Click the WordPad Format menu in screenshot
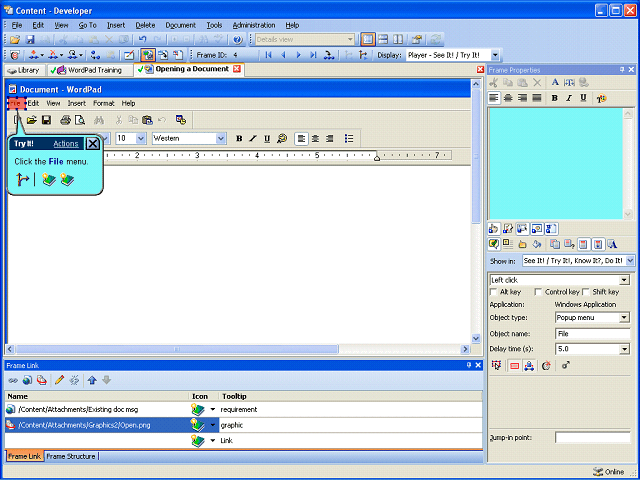This screenshot has height=480, width=640. click(104, 103)
